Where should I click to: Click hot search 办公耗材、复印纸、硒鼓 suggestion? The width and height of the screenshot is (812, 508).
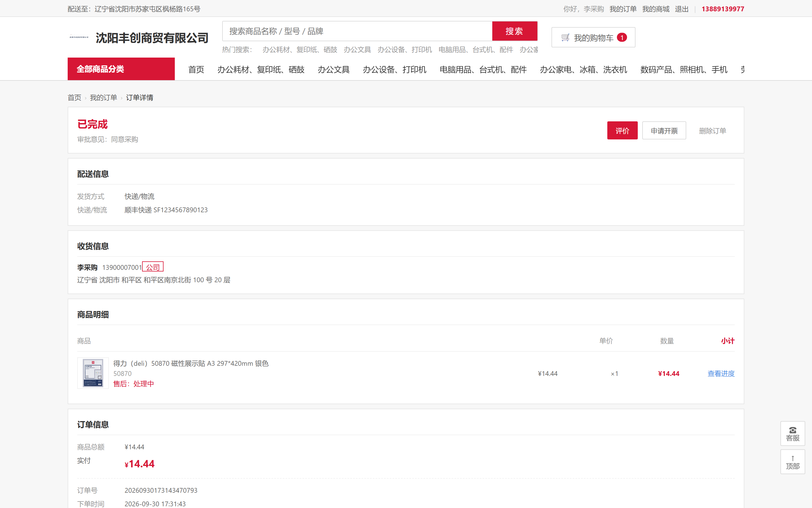click(300, 50)
